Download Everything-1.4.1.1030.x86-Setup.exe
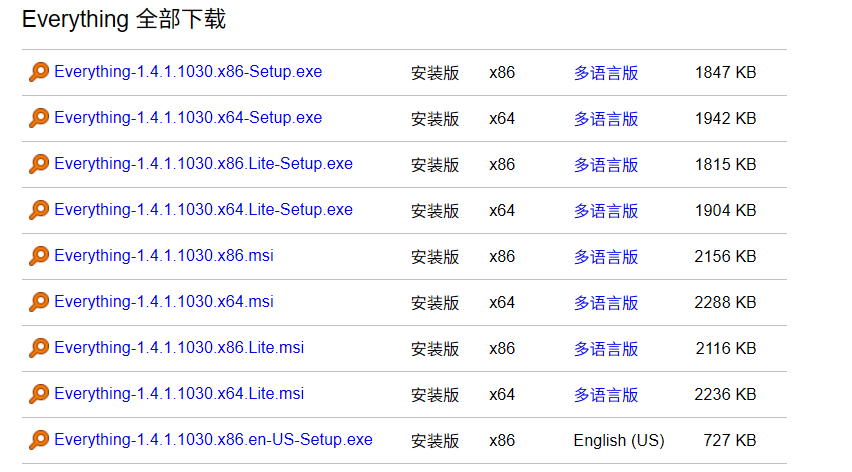 coord(188,72)
